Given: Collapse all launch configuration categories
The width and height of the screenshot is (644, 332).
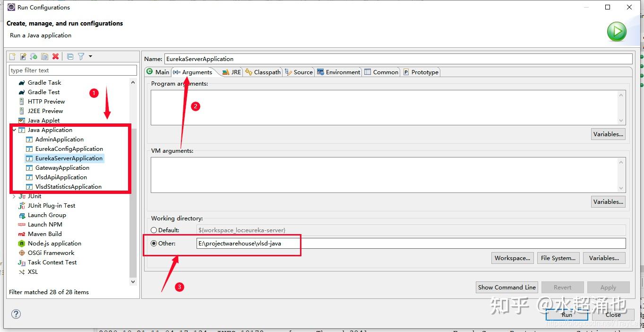Looking at the screenshot, I should tap(69, 56).
